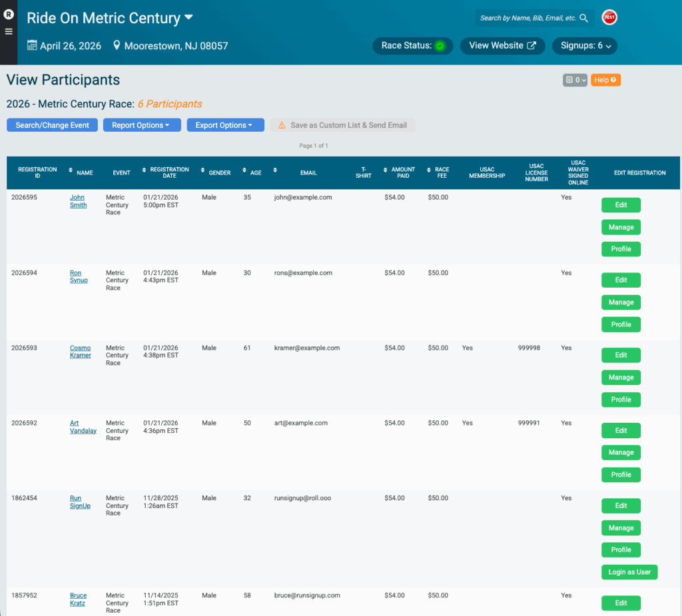Screen dimensions: 682x616
Task: Click the green Race Status indicator
Action: point(440,46)
